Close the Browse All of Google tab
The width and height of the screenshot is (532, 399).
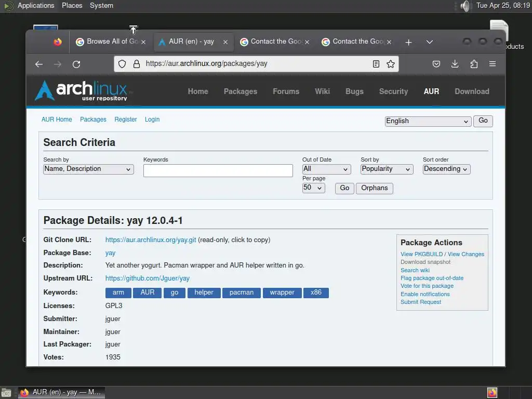143,42
